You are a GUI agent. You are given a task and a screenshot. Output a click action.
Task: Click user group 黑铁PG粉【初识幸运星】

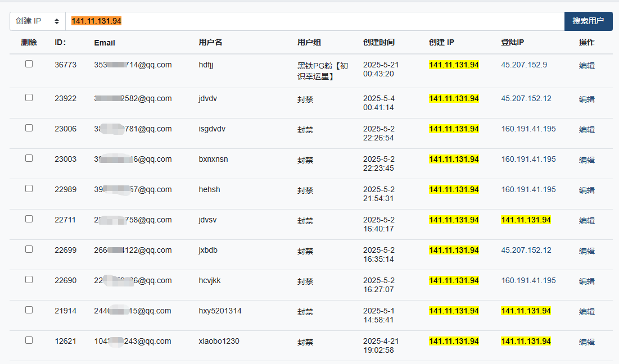(323, 71)
